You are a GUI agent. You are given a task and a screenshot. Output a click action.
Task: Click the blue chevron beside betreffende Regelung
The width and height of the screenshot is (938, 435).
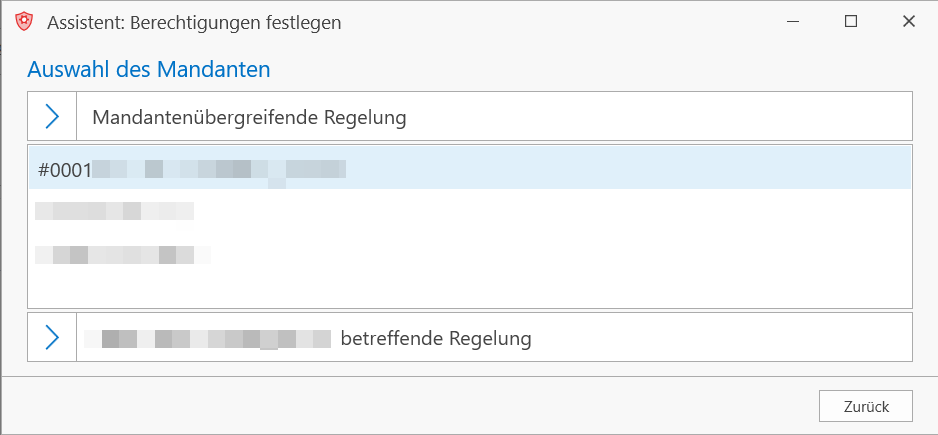pyautogui.click(x=52, y=337)
